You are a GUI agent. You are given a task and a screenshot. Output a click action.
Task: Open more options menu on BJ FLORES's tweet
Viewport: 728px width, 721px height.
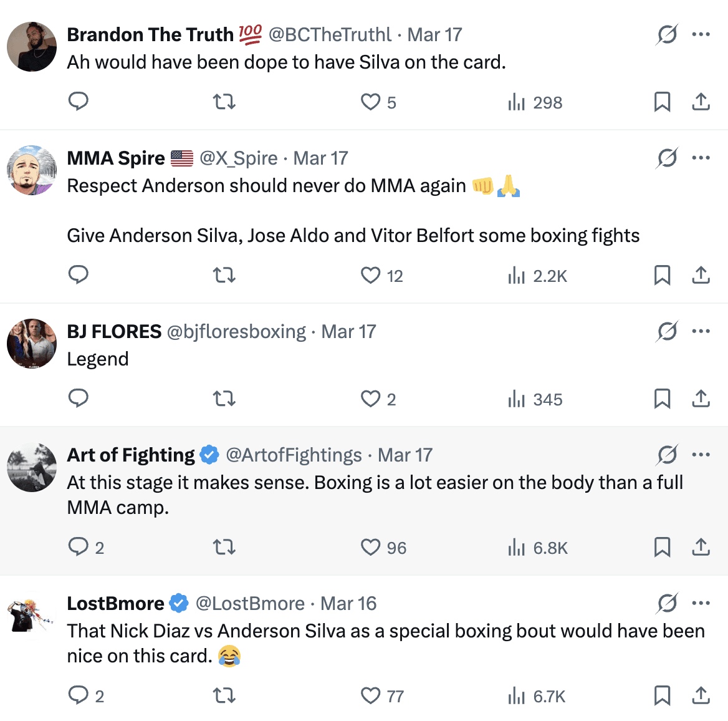pyautogui.click(x=701, y=331)
